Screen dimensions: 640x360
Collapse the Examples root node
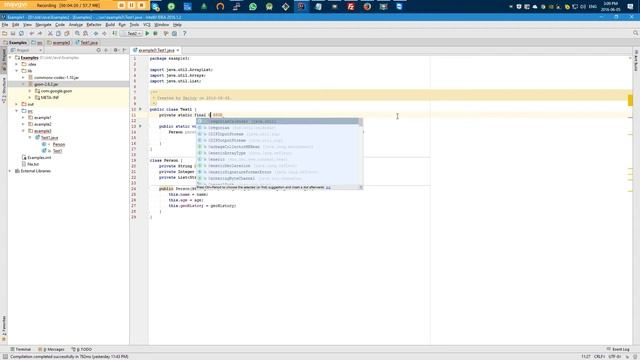[x=11, y=58]
